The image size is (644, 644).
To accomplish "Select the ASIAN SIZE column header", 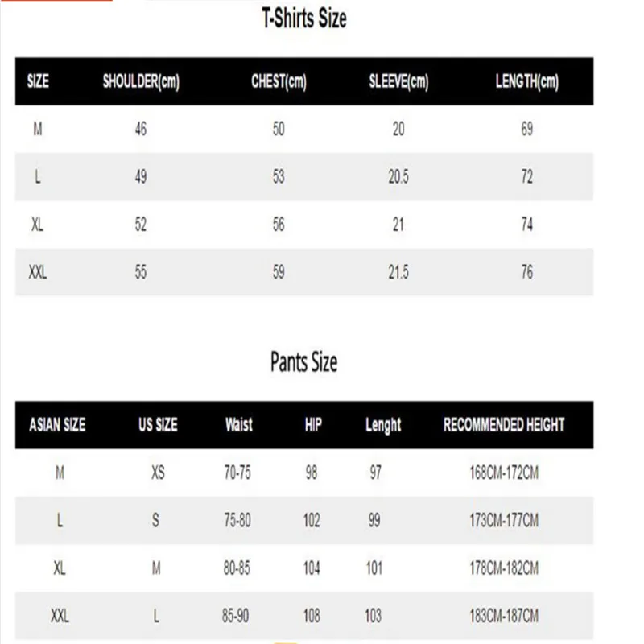I will [57, 425].
